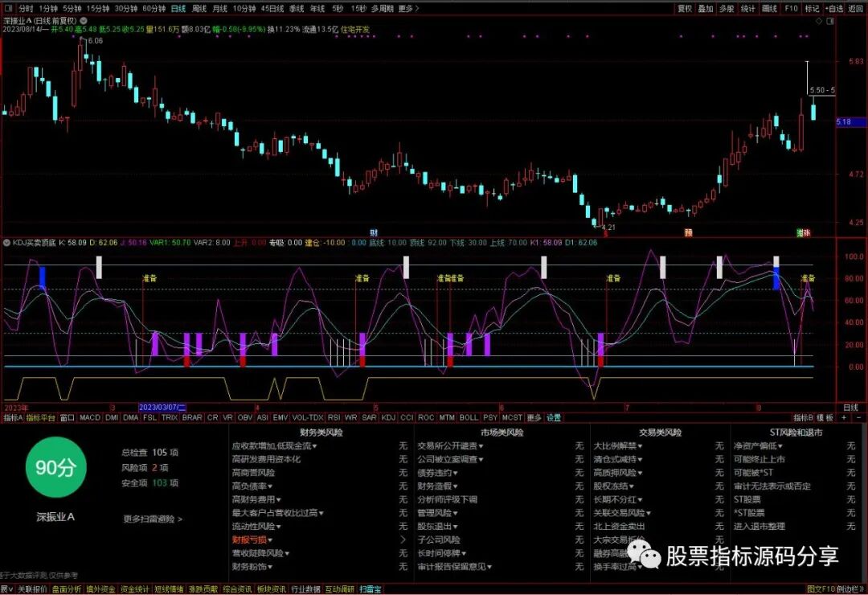Click the 标记 button
This screenshot has width=868, height=595.
812,8
